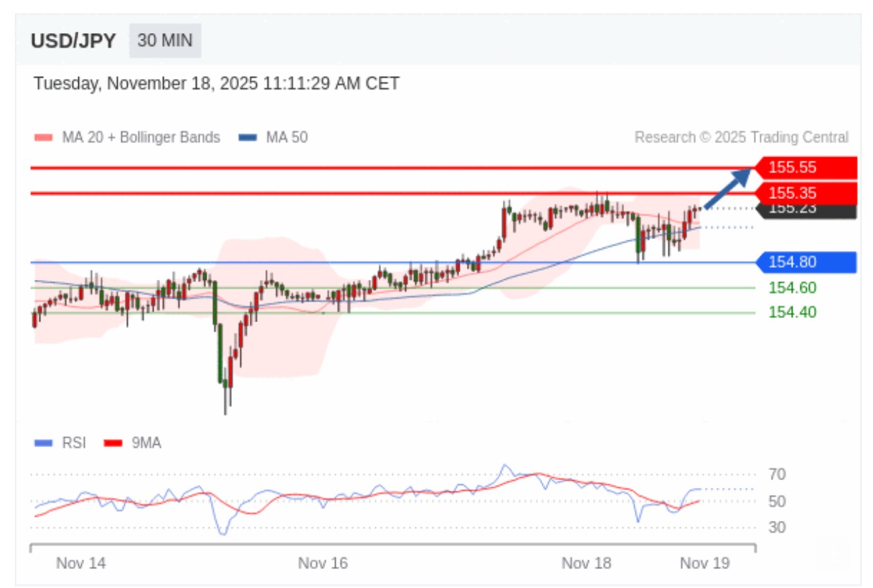Select the blue 154.80 pivot price tag
The width and height of the screenshot is (873, 588).
pos(805,262)
